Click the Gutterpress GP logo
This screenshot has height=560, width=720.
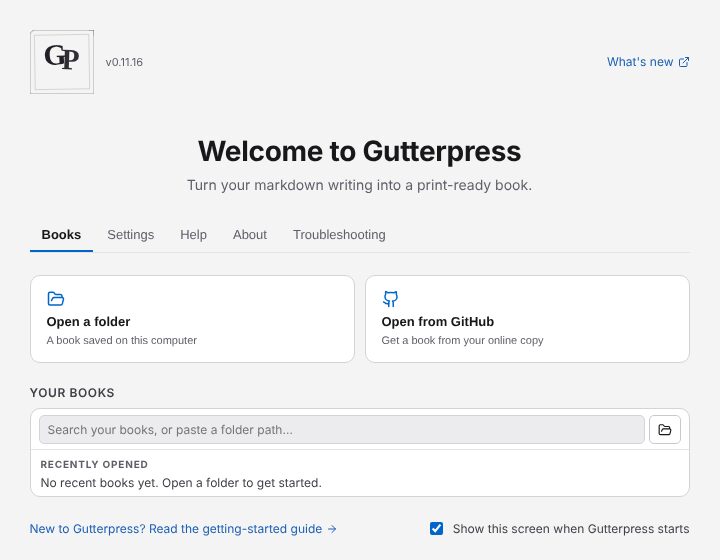[62, 62]
